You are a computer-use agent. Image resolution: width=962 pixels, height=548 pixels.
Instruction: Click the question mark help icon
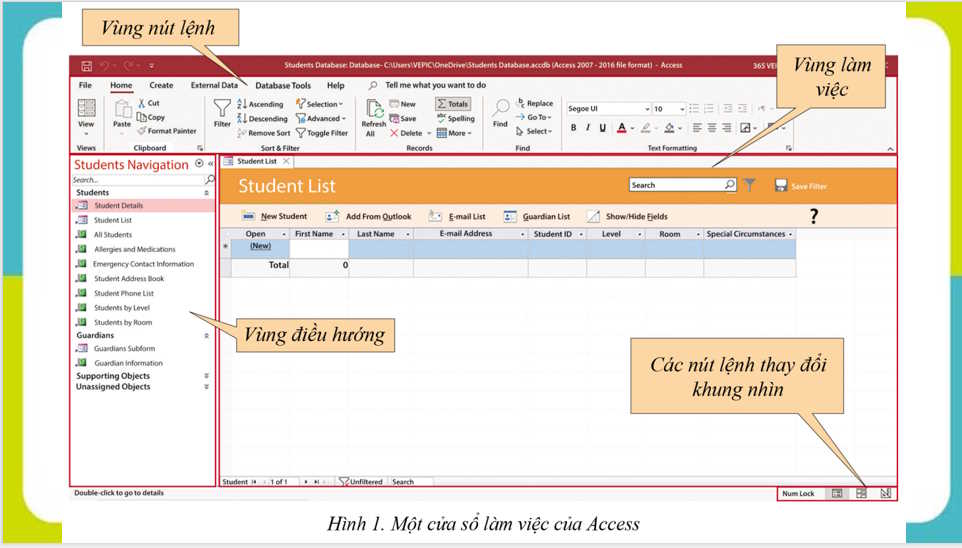(814, 216)
